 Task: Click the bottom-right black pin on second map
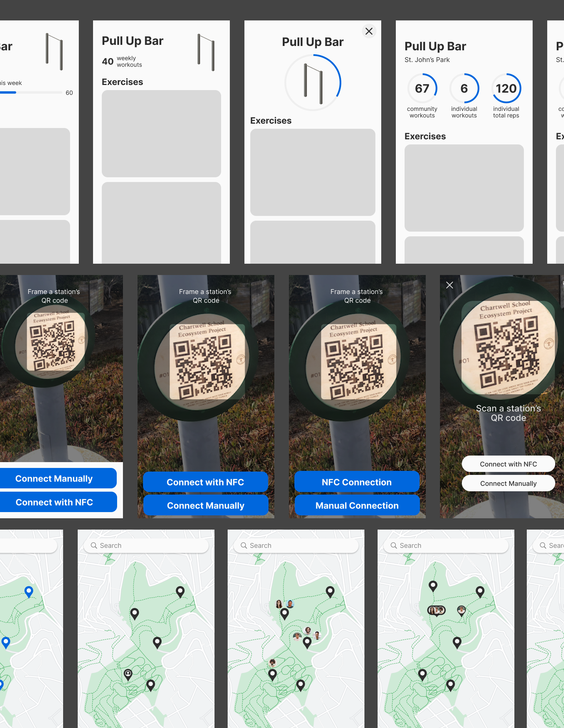151,685
